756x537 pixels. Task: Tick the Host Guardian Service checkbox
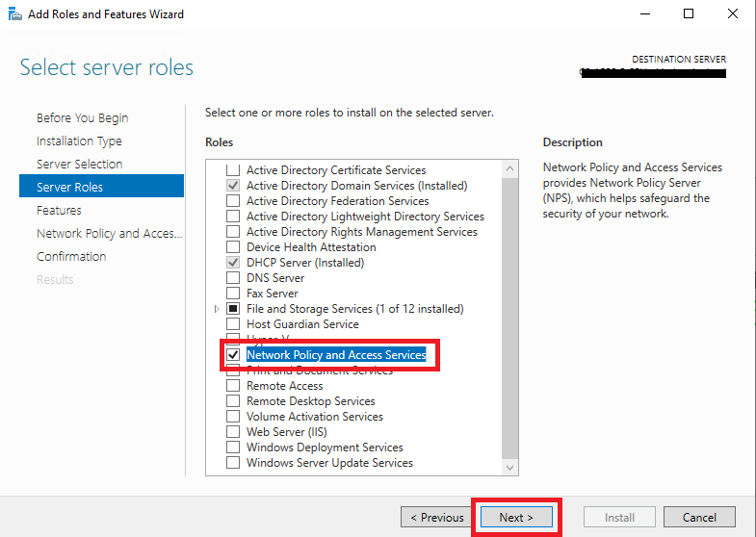tap(233, 324)
